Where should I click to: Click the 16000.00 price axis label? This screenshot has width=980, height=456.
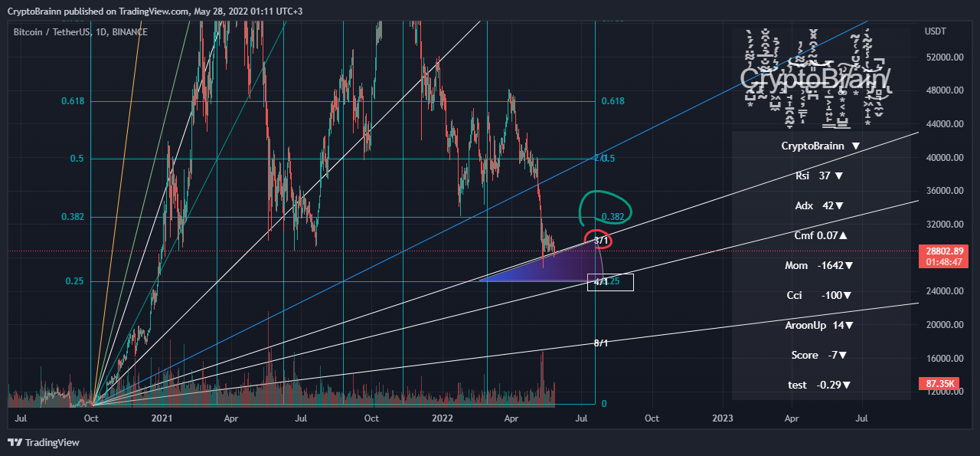point(943,359)
